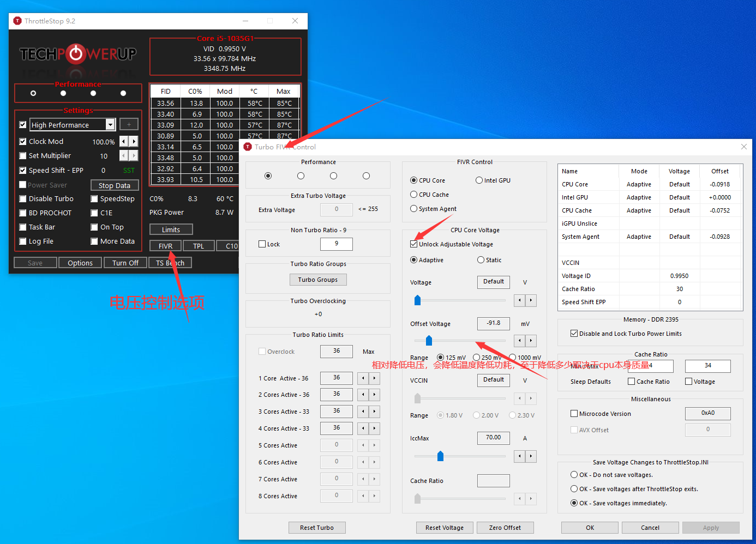The image size is (756, 544).
Task: Open the High Performance profile dropdown
Action: click(111, 124)
